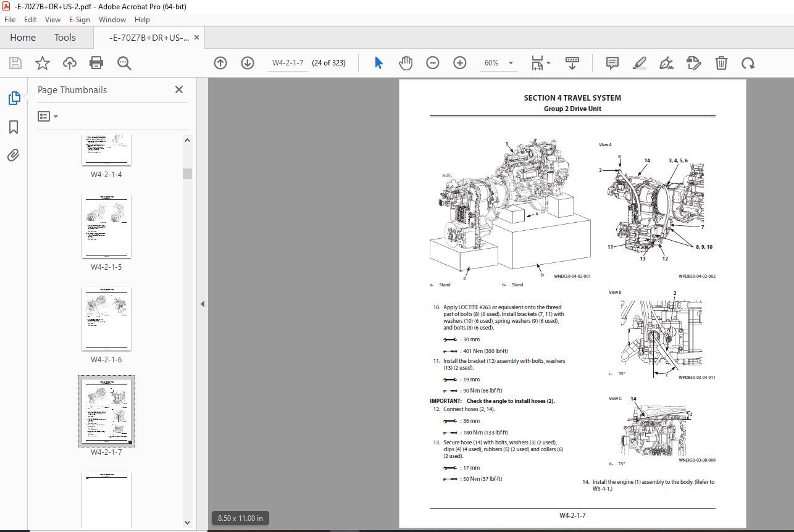Open the File menu
Screen dimensions: 794x532
coord(10,20)
